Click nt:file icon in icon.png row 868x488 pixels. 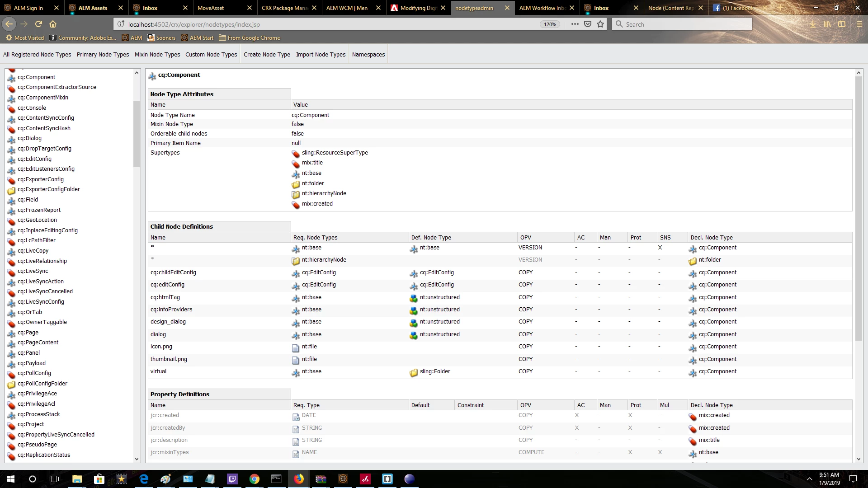(296, 347)
